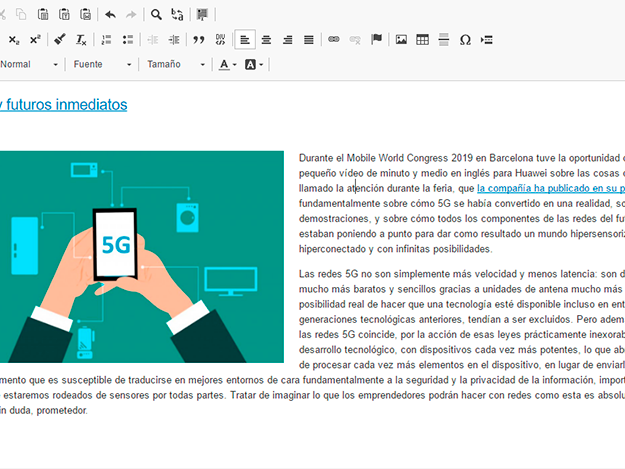Click the Undo arrow icon
This screenshot has width=625, height=469.
[110, 15]
